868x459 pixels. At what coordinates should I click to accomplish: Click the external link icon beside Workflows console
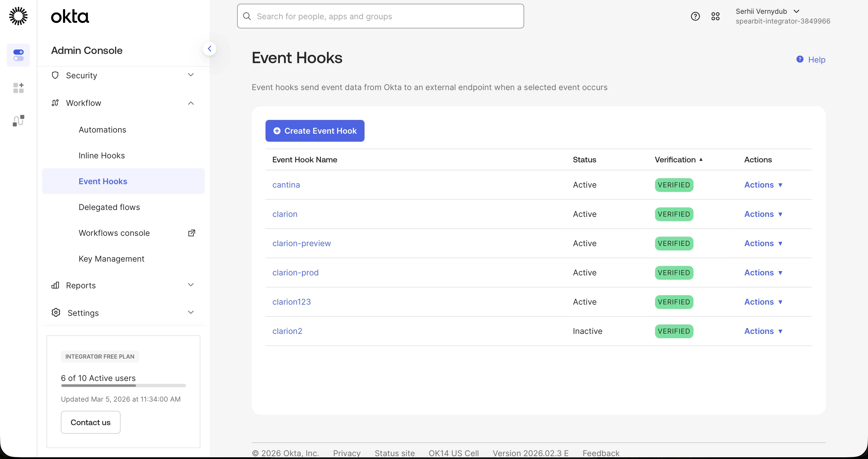191,233
